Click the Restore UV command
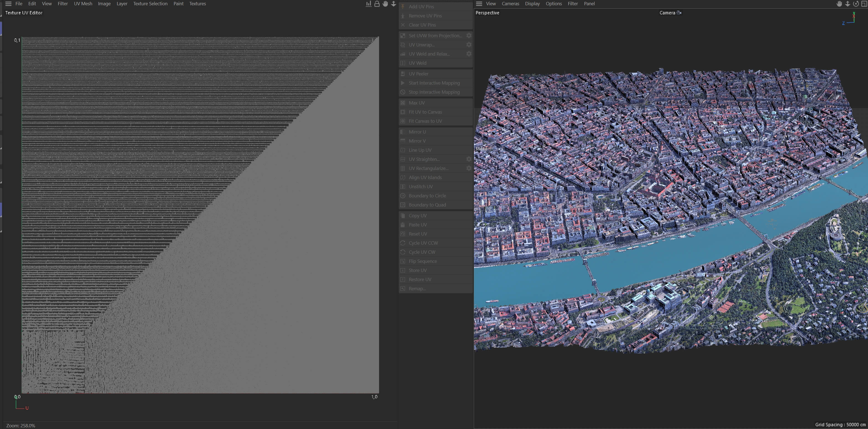This screenshot has height=429, width=868. pyautogui.click(x=436, y=279)
